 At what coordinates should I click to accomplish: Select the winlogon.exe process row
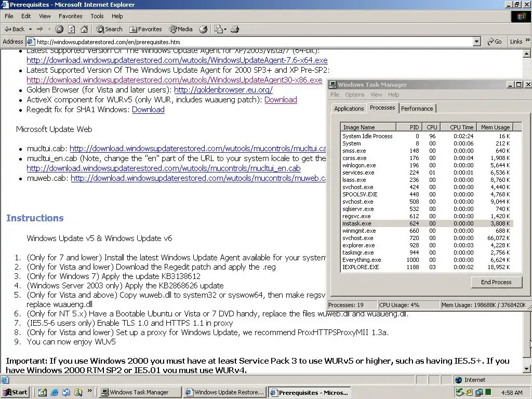click(427, 165)
